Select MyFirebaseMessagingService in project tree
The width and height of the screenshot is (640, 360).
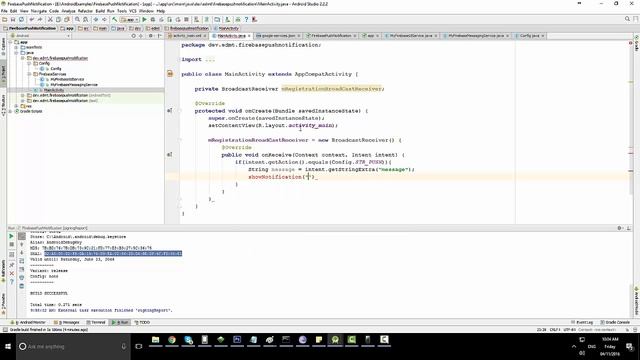[74, 84]
